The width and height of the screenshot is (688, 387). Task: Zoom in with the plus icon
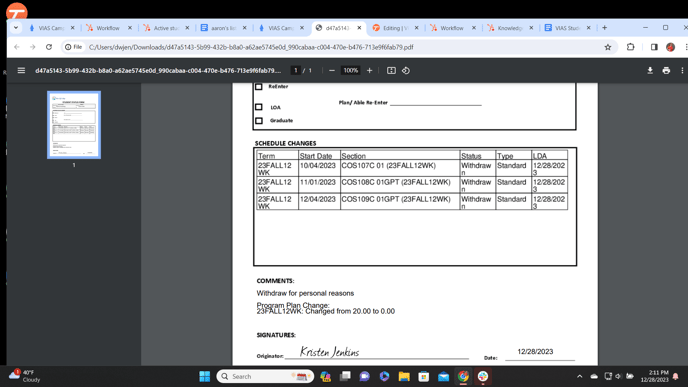tap(369, 70)
